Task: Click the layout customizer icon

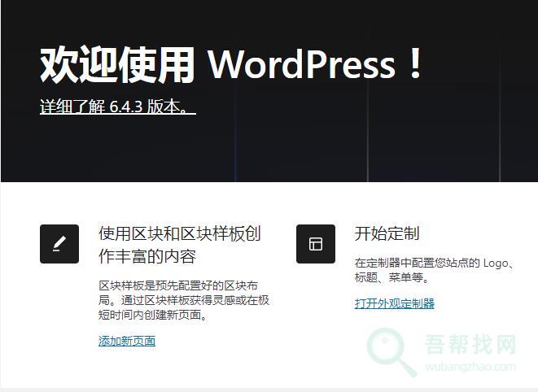Action: (316, 244)
